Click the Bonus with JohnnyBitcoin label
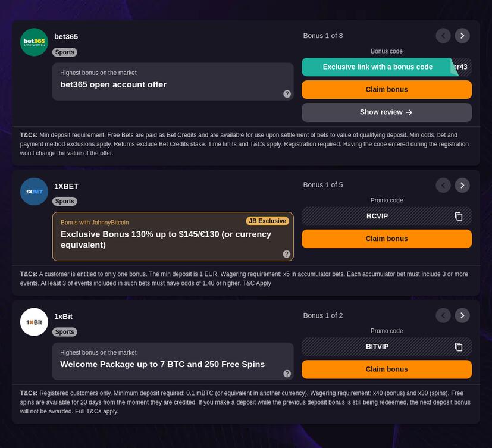492x448 pixels. [x=95, y=223]
